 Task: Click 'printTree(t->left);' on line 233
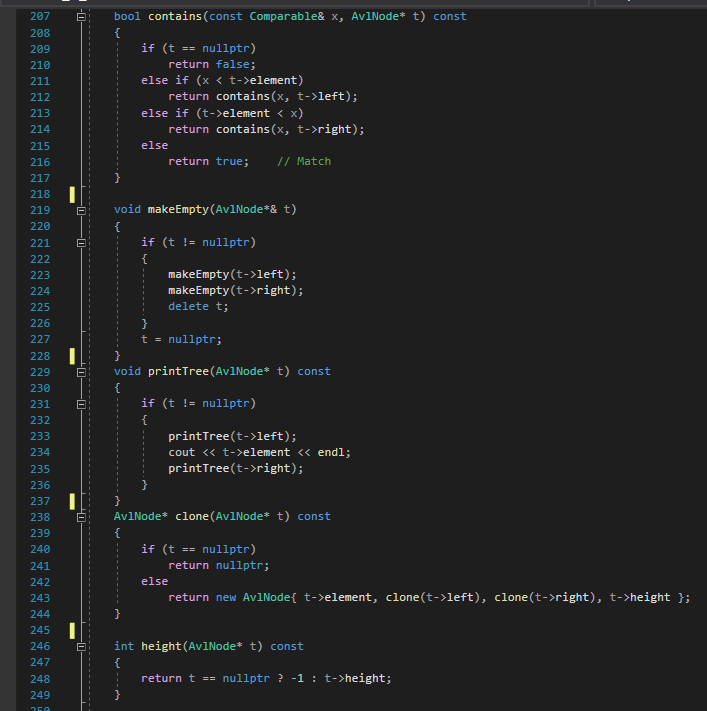[x=232, y=436]
